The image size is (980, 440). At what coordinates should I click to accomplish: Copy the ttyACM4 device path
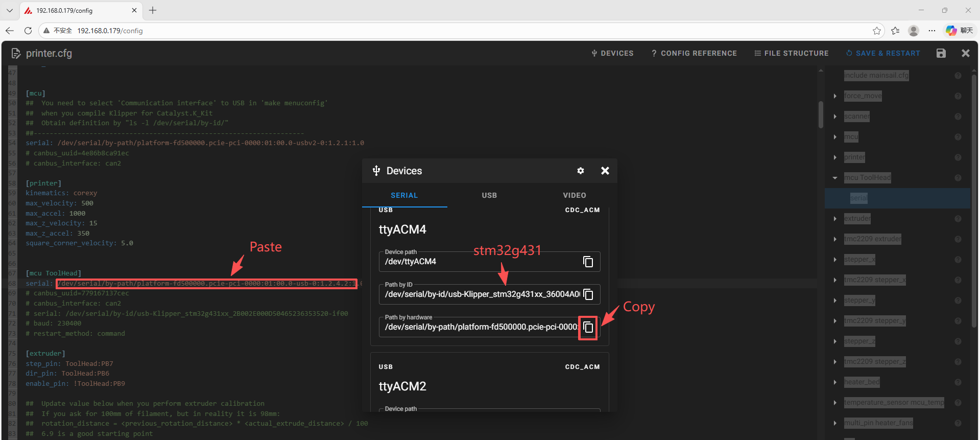[x=588, y=262]
